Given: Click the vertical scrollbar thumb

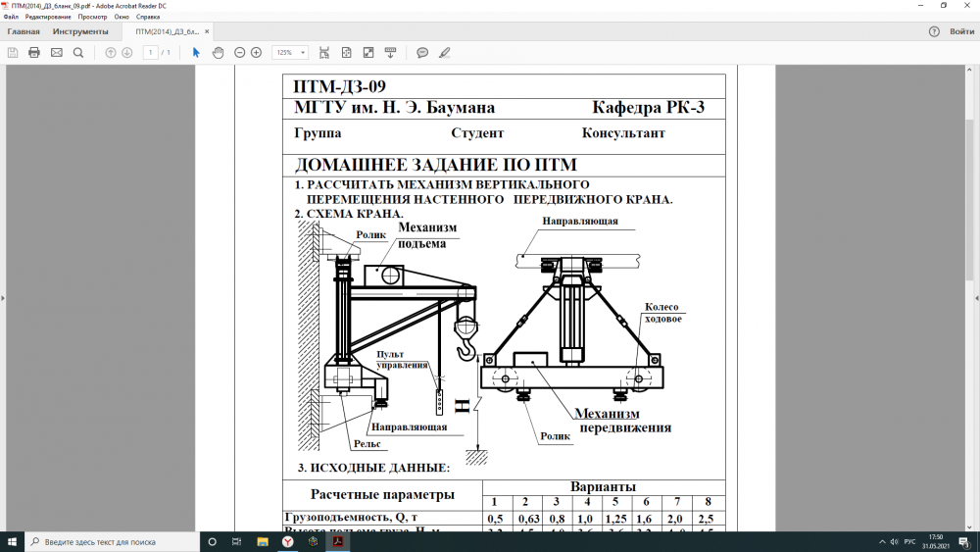Looking at the screenshot, I should (969, 200).
